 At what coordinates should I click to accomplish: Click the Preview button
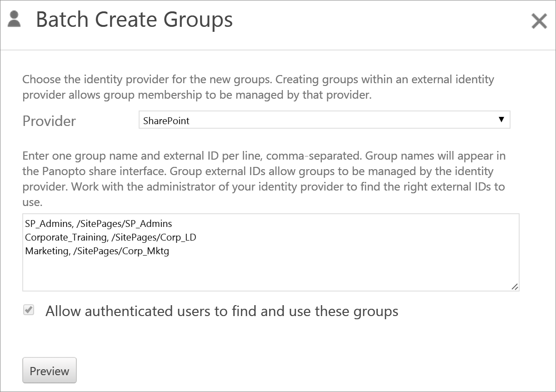click(x=49, y=371)
